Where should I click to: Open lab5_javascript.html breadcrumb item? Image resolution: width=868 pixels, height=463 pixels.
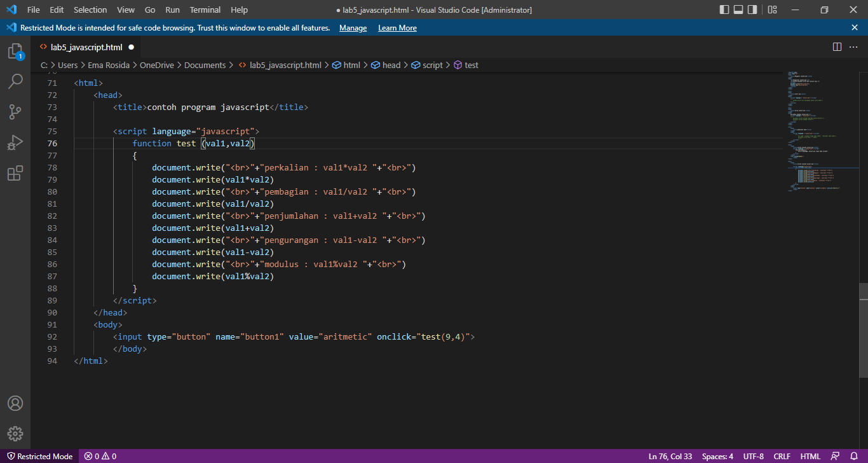click(x=280, y=65)
